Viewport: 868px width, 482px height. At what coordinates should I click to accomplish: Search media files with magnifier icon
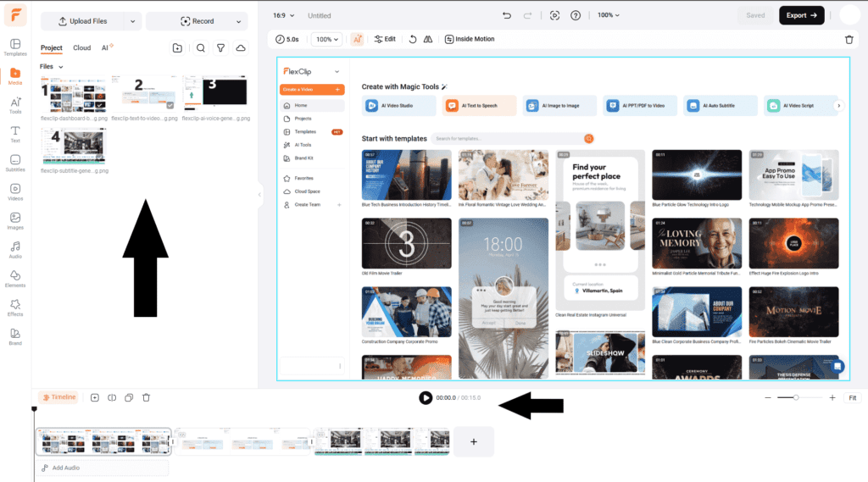[x=200, y=48]
